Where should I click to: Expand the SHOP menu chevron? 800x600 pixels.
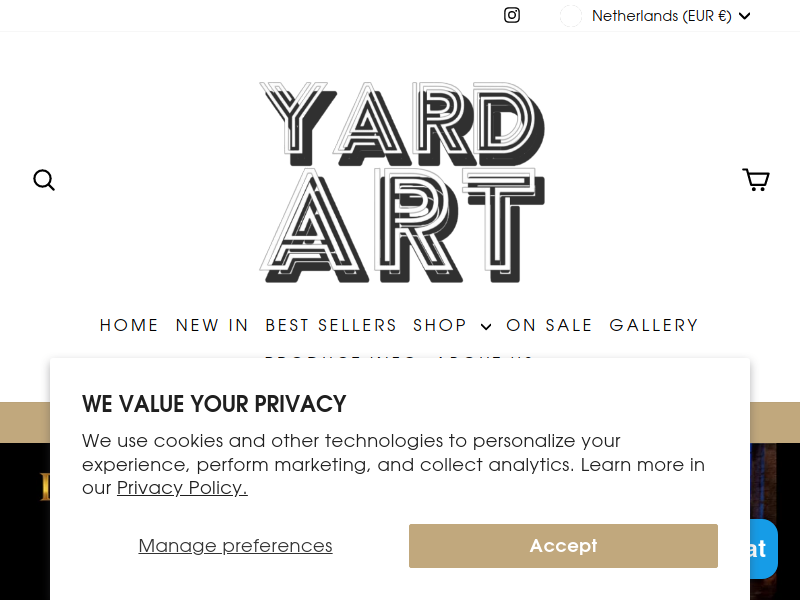[486, 327]
